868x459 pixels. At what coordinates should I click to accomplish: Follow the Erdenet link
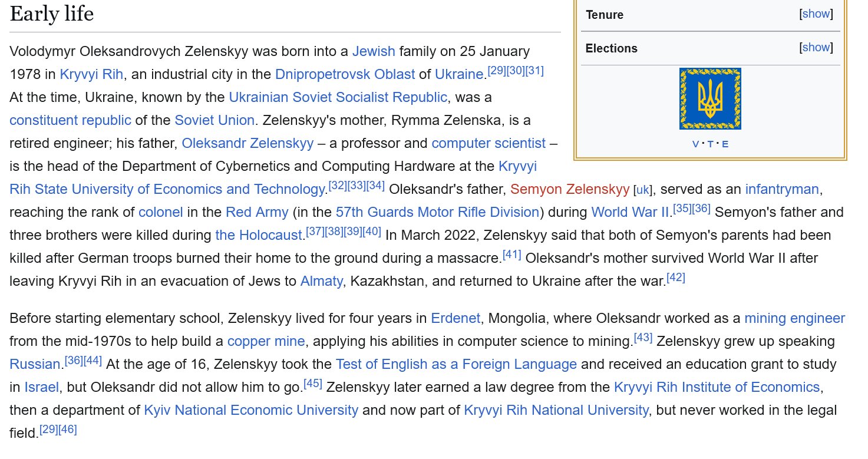pyautogui.click(x=456, y=318)
